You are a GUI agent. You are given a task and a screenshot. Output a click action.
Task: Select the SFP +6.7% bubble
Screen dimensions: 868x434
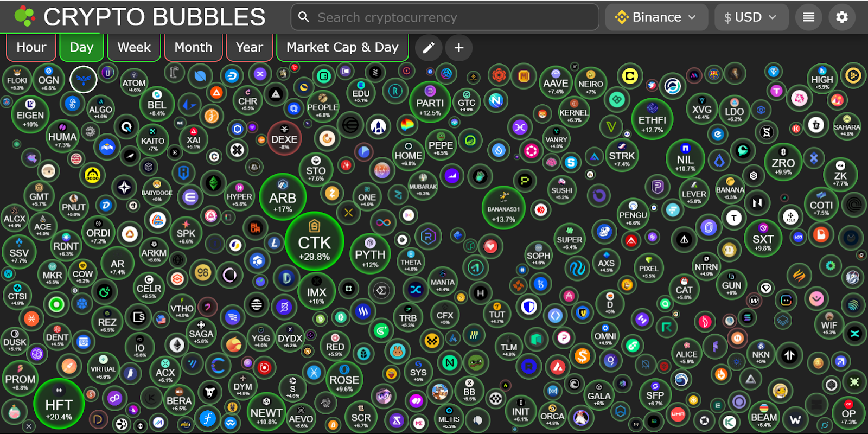(x=655, y=395)
